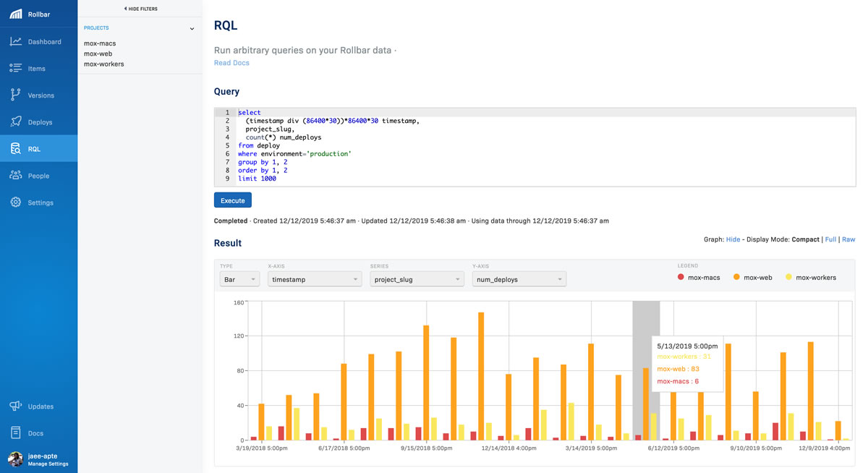
Task: Click 'from deploy' line in query
Action: tap(259, 145)
